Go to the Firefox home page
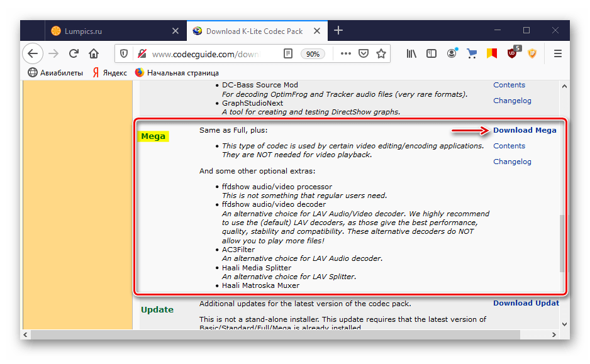Screen dimensions: 590x364 (x=94, y=54)
